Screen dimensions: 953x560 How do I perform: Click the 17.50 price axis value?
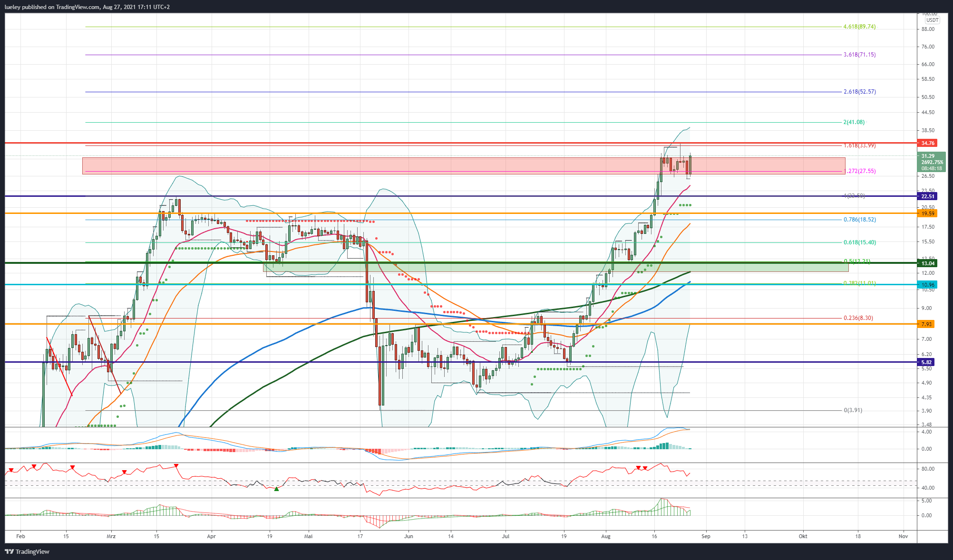pos(928,227)
